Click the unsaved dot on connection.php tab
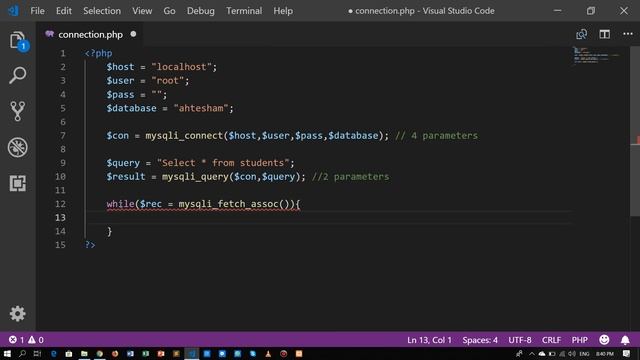This screenshot has width=640, height=360. [133, 34]
